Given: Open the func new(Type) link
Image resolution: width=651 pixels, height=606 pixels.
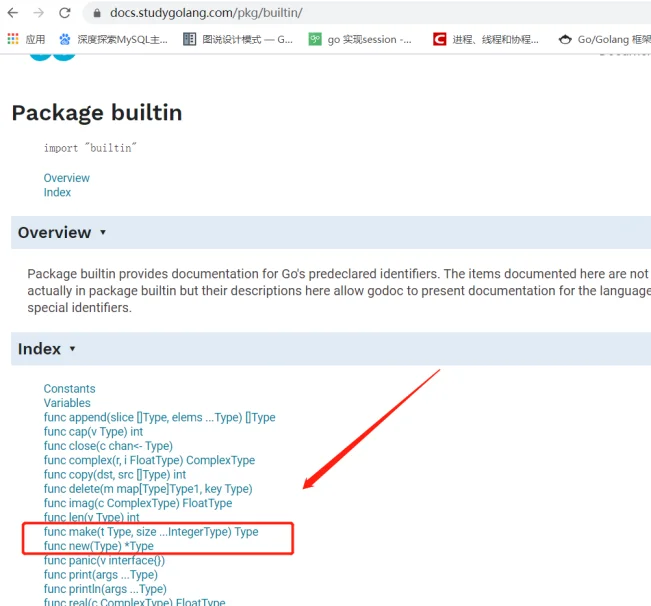Looking at the screenshot, I should 98,546.
